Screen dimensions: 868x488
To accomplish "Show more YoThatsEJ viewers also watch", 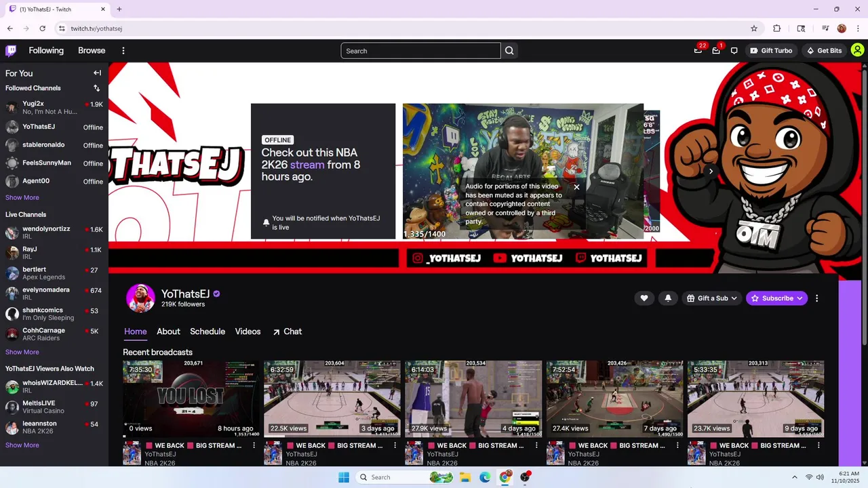I will pos(22,445).
